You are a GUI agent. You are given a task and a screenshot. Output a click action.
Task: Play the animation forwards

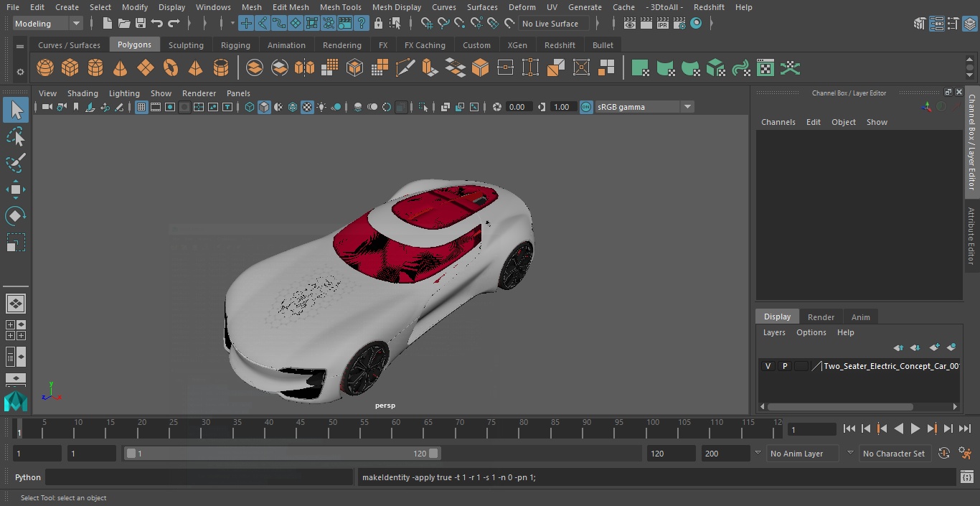(x=915, y=428)
